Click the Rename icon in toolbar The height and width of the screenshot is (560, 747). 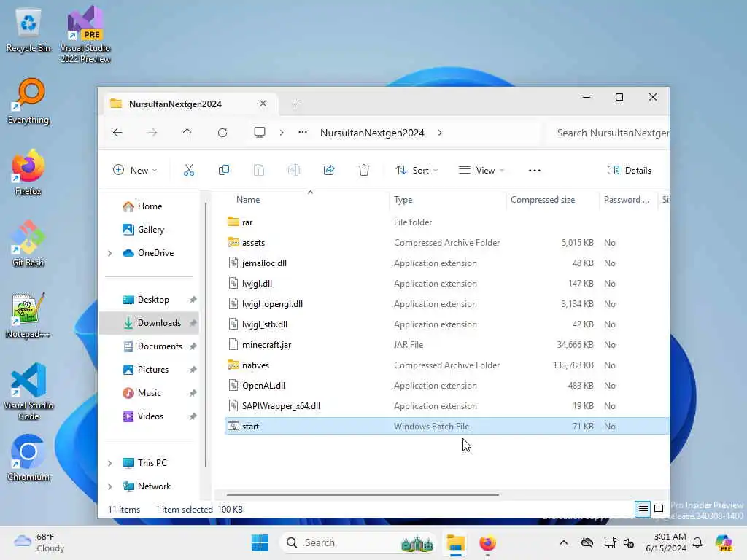click(293, 170)
